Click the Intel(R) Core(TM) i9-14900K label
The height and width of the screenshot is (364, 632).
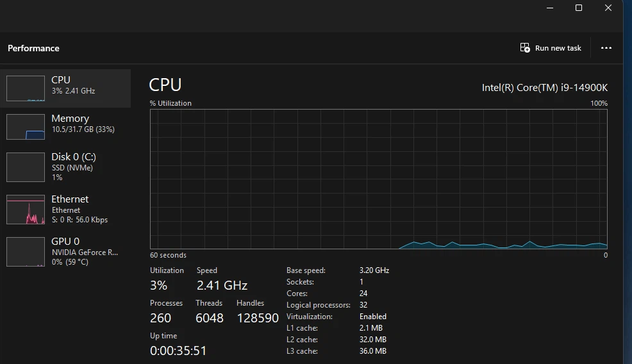tap(545, 87)
